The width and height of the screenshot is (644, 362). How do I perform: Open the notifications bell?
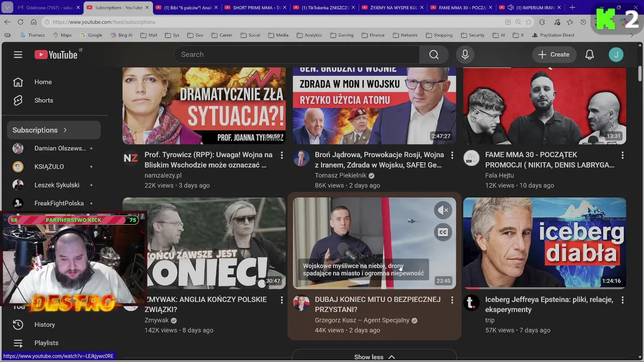(590, 54)
